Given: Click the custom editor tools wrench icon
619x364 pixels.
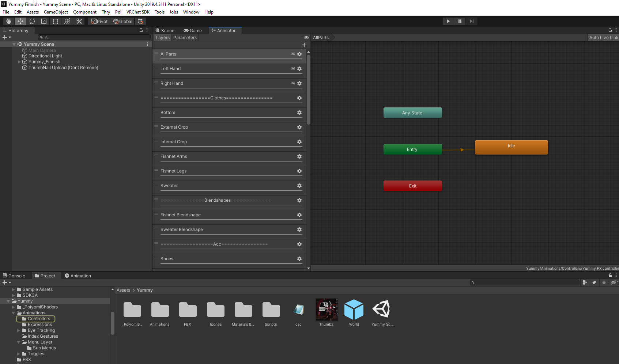Looking at the screenshot, I should (79, 21).
